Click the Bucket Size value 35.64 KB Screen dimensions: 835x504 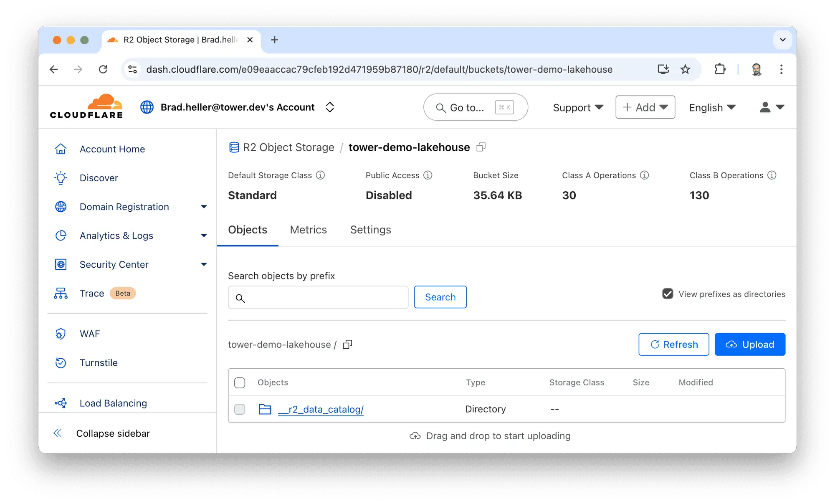click(x=498, y=195)
